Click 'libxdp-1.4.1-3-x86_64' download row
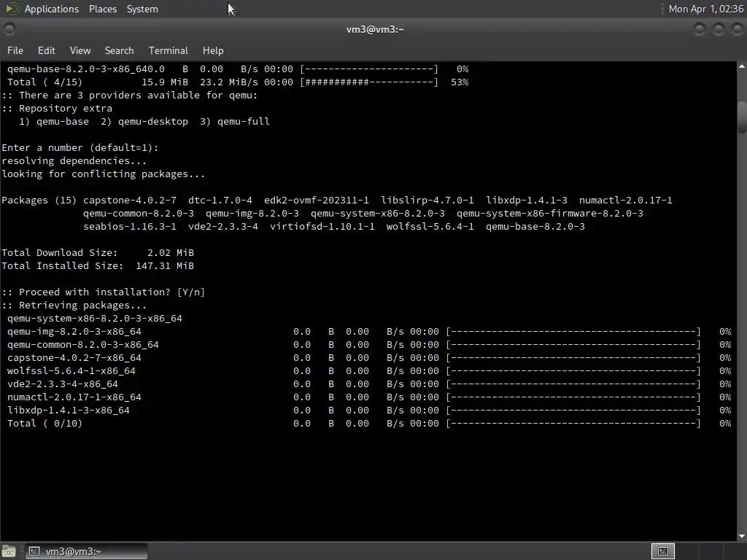Image resolution: width=747 pixels, height=560 pixels. click(369, 410)
